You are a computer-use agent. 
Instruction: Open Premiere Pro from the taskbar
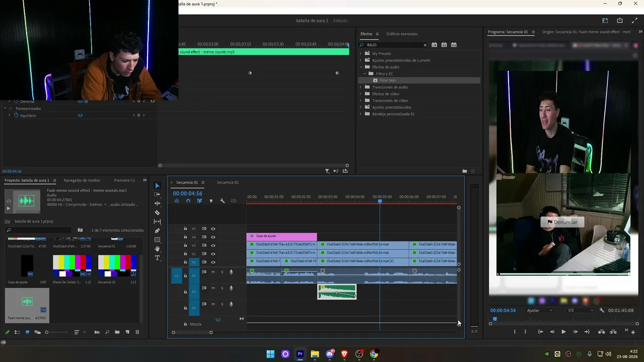pos(300,354)
